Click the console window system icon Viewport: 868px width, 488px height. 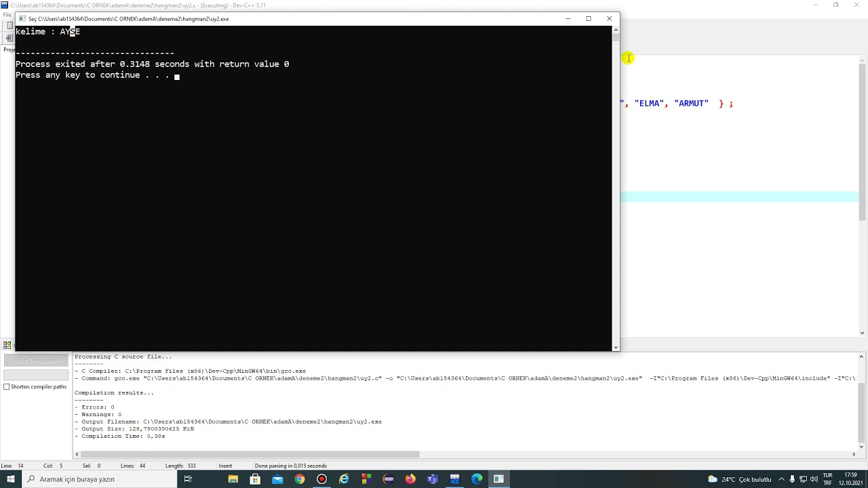pyautogui.click(x=22, y=19)
